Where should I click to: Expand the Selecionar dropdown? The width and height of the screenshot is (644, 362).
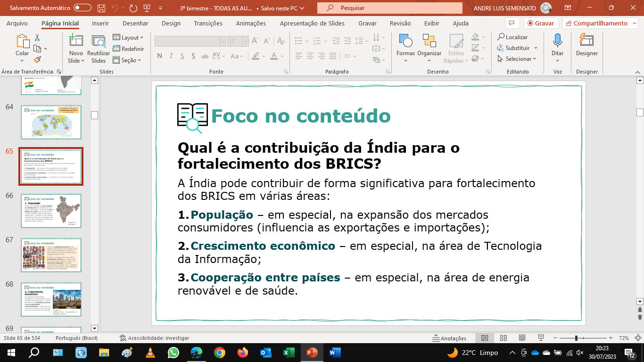(517, 59)
